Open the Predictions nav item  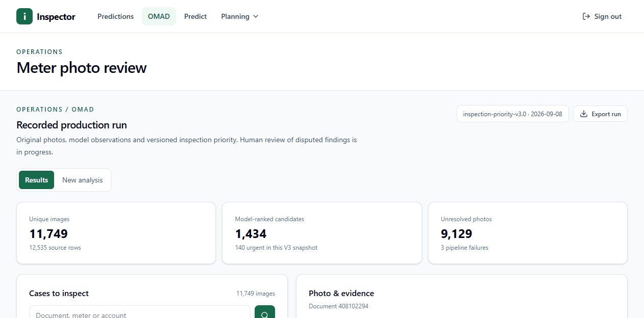pyautogui.click(x=116, y=16)
